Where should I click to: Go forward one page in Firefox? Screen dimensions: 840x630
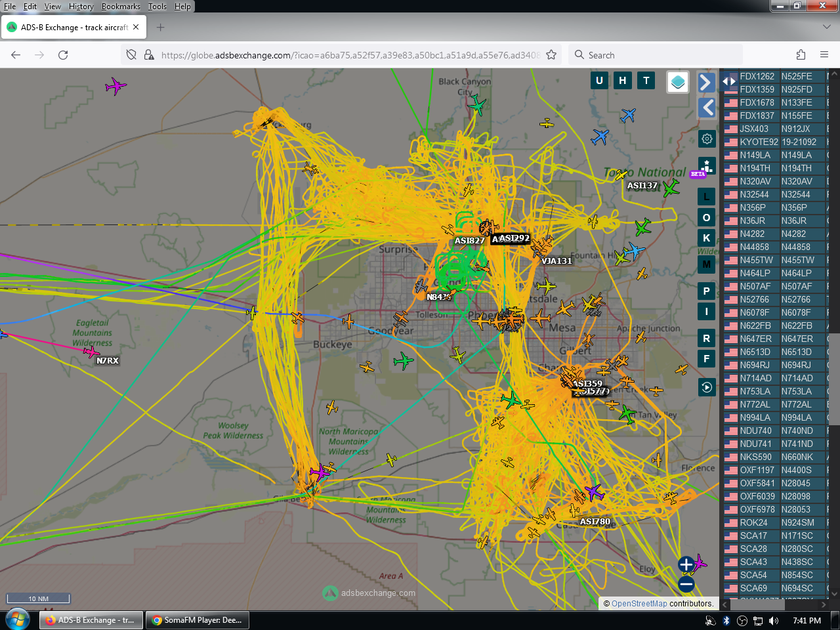coord(39,55)
